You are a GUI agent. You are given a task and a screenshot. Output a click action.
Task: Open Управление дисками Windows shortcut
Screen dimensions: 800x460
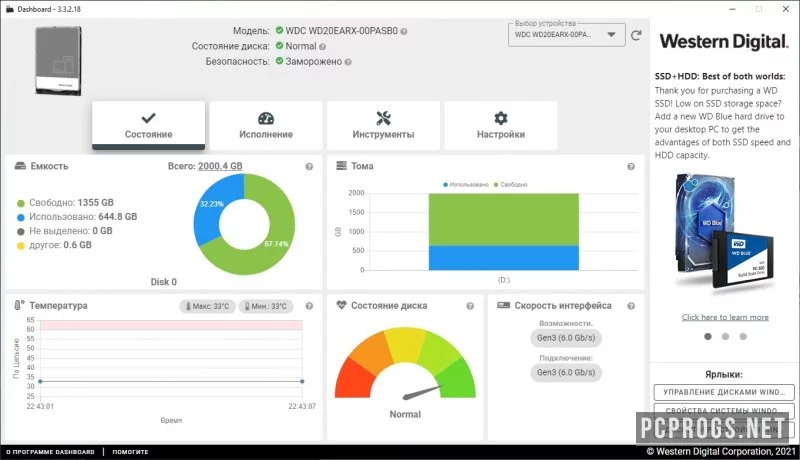[724, 392]
